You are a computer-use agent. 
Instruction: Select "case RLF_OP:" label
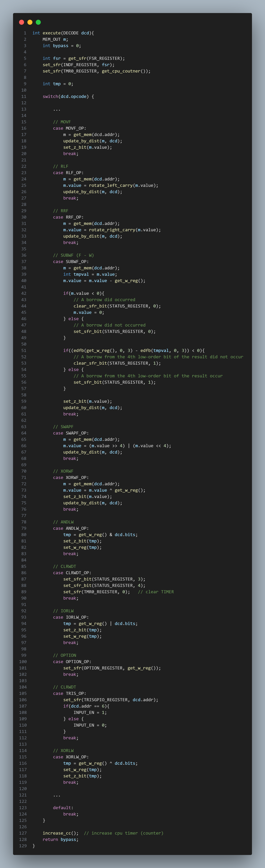coord(68,173)
